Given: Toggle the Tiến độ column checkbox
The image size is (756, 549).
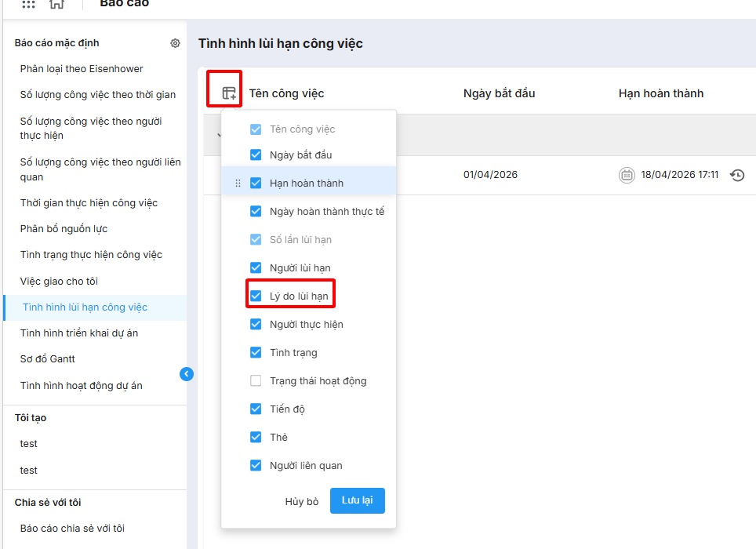Looking at the screenshot, I should pyautogui.click(x=256, y=409).
